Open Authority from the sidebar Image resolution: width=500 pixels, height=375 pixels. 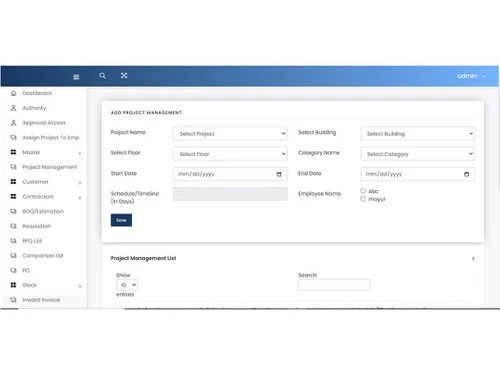tap(34, 108)
